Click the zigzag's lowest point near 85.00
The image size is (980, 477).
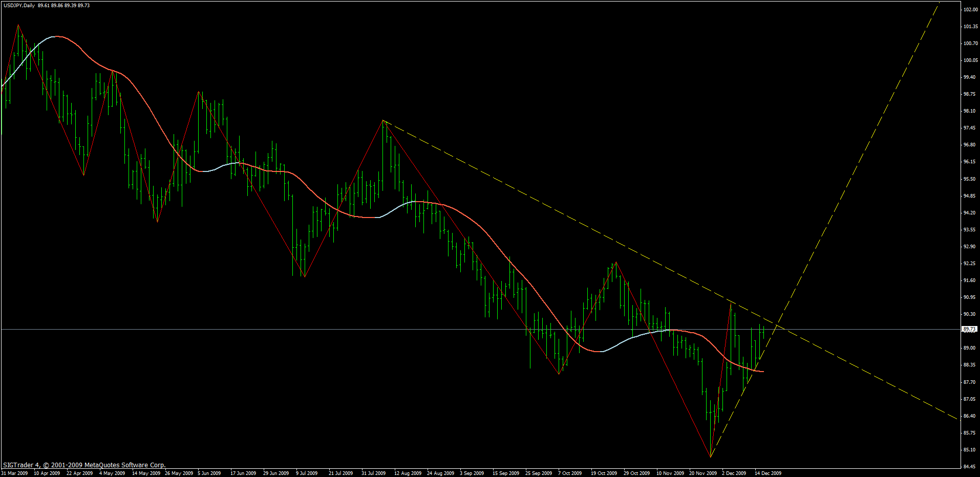[x=711, y=457]
